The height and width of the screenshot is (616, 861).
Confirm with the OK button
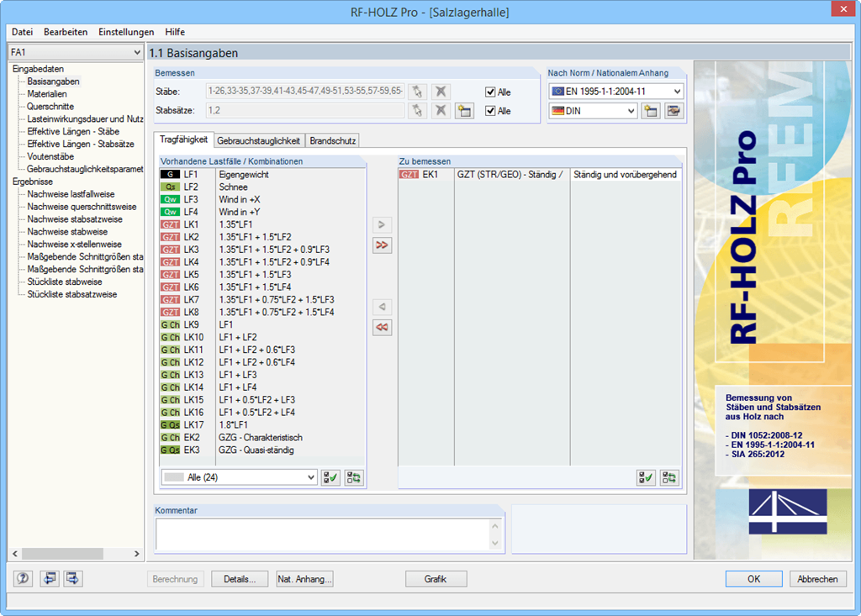coord(754,579)
